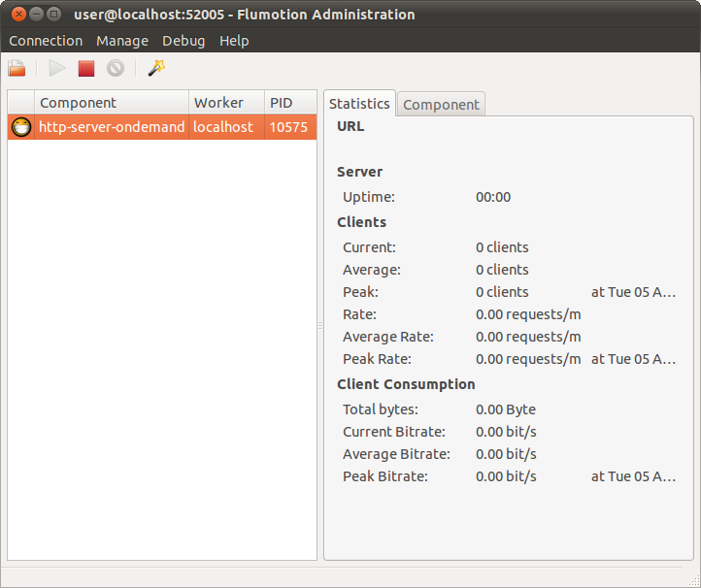The height and width of the screenshot is (588, 701).
Task: Open the Manage menu
Action: (x=122, y=41)
